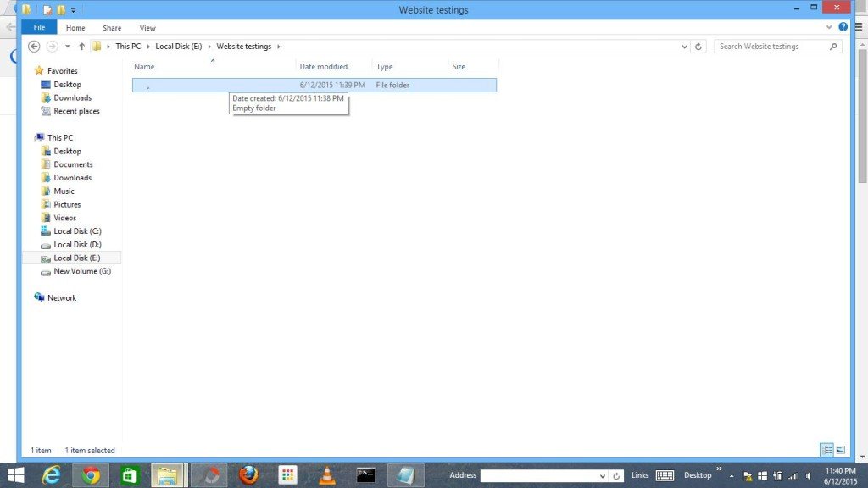
Task: Open Firefox from the taskbar
Action: [248, 475]
